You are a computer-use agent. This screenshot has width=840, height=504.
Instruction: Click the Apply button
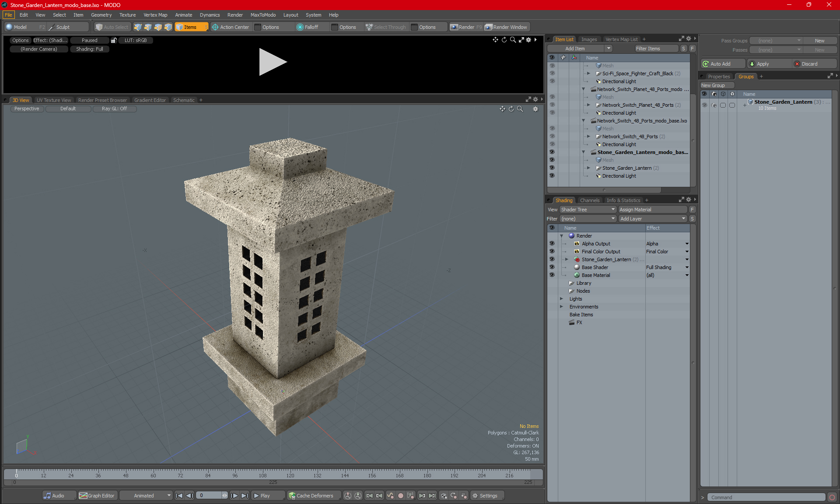[x=770, y=64]
